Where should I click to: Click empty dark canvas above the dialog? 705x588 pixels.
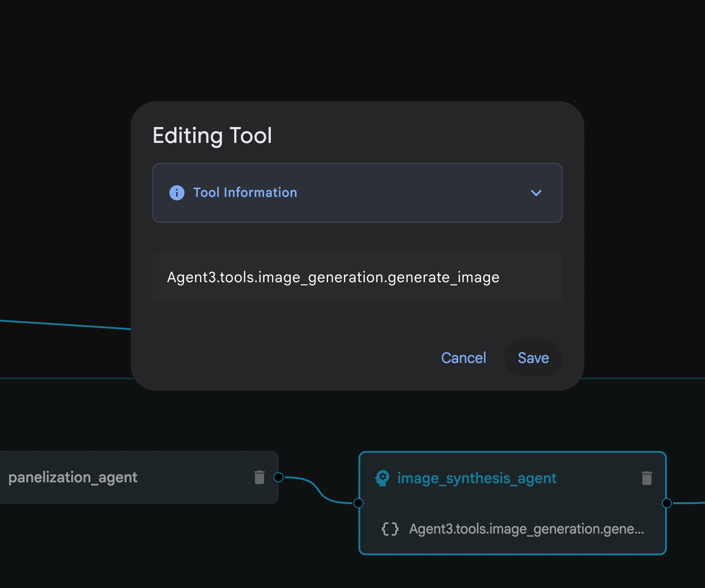(354, 50)
